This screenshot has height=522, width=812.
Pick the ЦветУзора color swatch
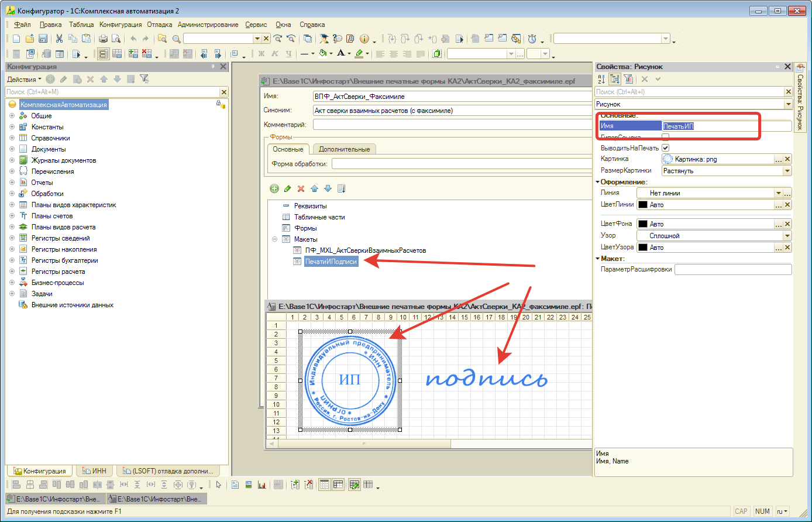pyautogui.click(x=642, y=248)
